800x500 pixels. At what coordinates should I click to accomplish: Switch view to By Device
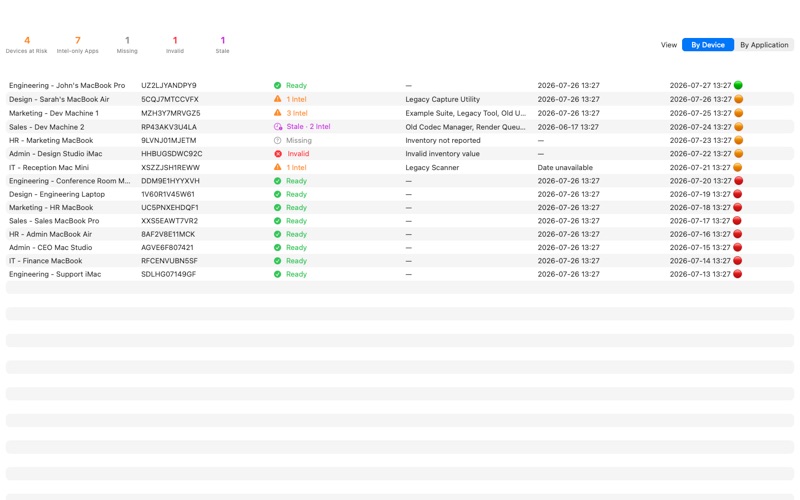708,45
